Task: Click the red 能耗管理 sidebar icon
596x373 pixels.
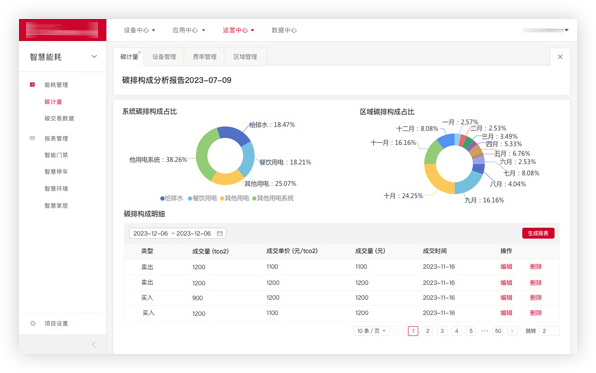Action: click(32, 84)
